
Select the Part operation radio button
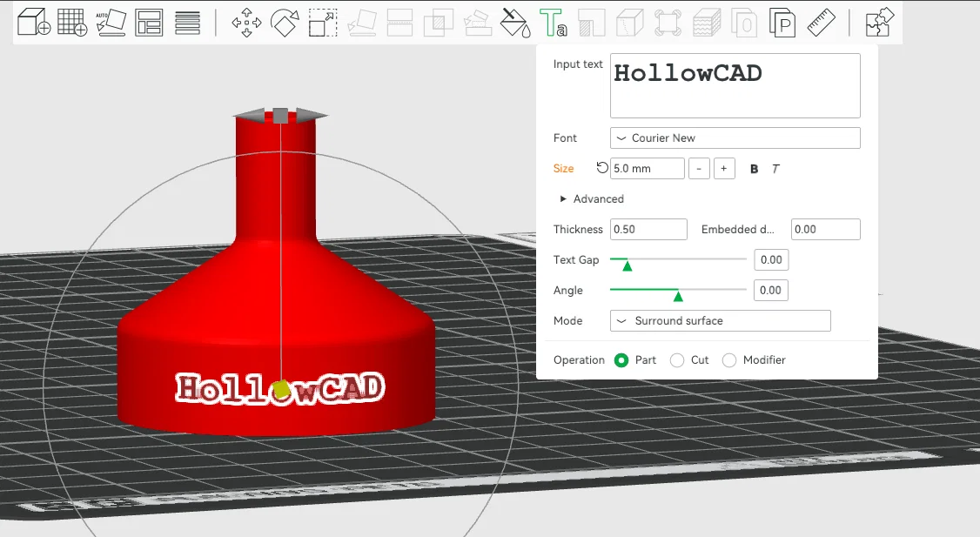[x=621, y=360]
